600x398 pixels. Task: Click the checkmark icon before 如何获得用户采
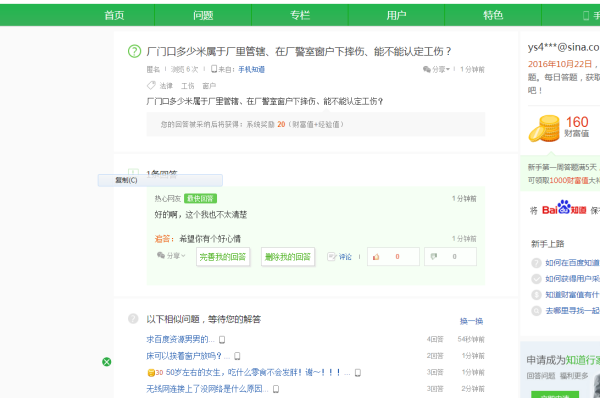click(536, 279)
